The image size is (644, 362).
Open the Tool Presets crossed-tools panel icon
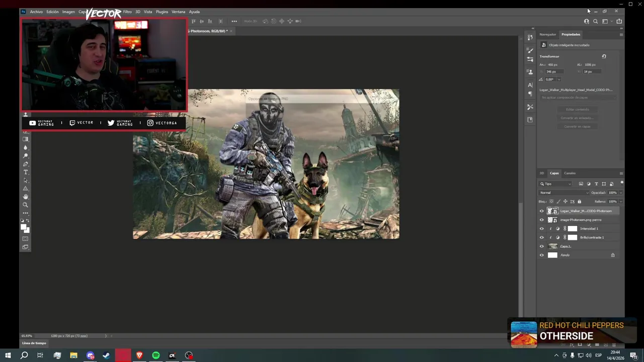[530, 107]
